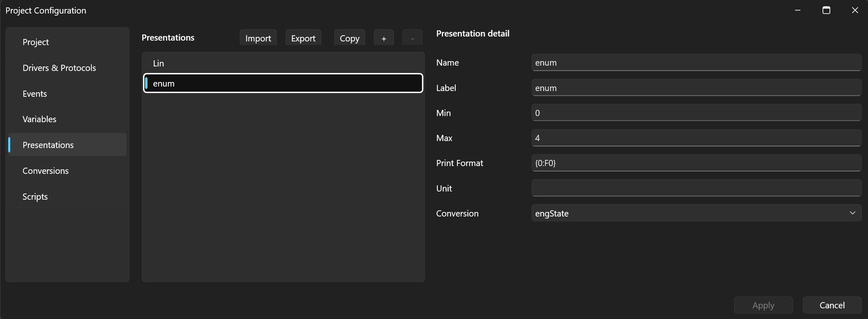Copy the selected presentation

350,38
